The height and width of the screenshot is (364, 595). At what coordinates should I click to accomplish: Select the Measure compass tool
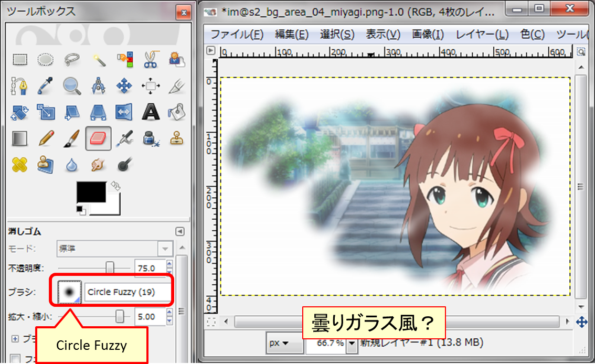(98, 86)
